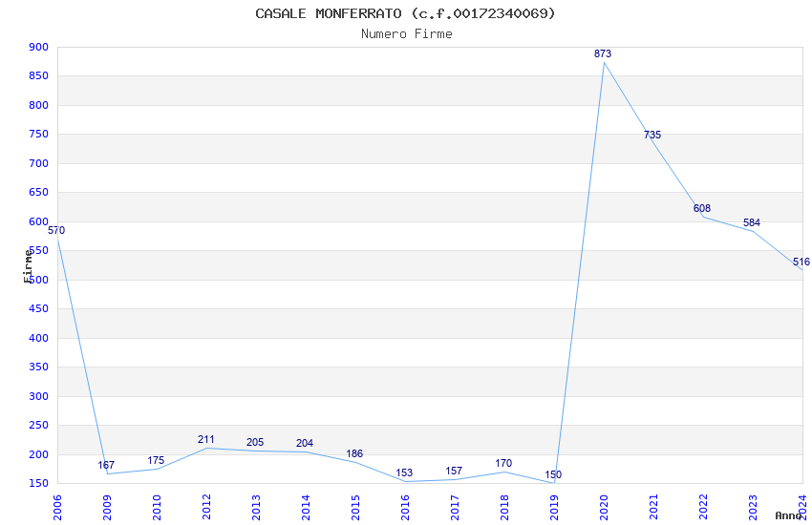
Task: Select the data label 211 for 2012
Action: pos(206,440)
